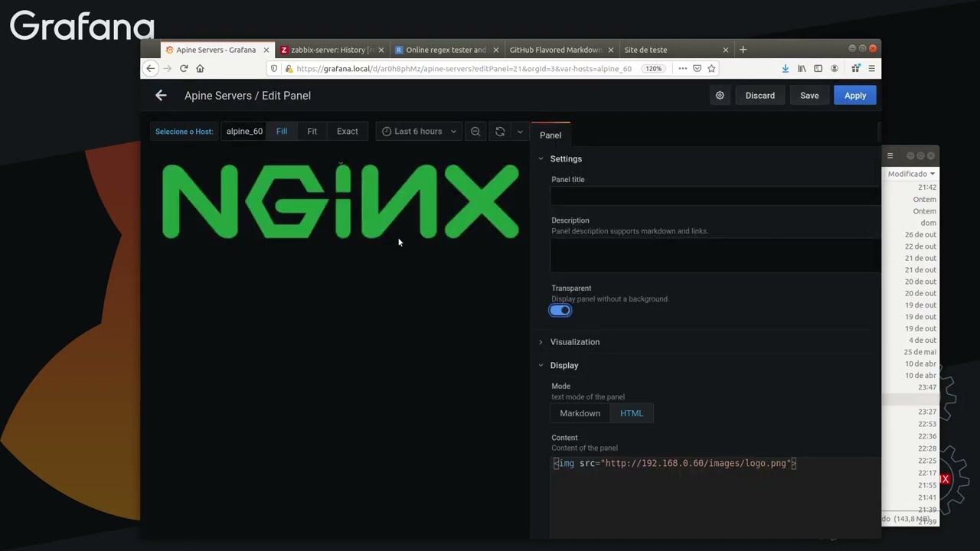Refresh the dashboard panel
Viewport: 980px width, 551px height.
click(500, 132)
